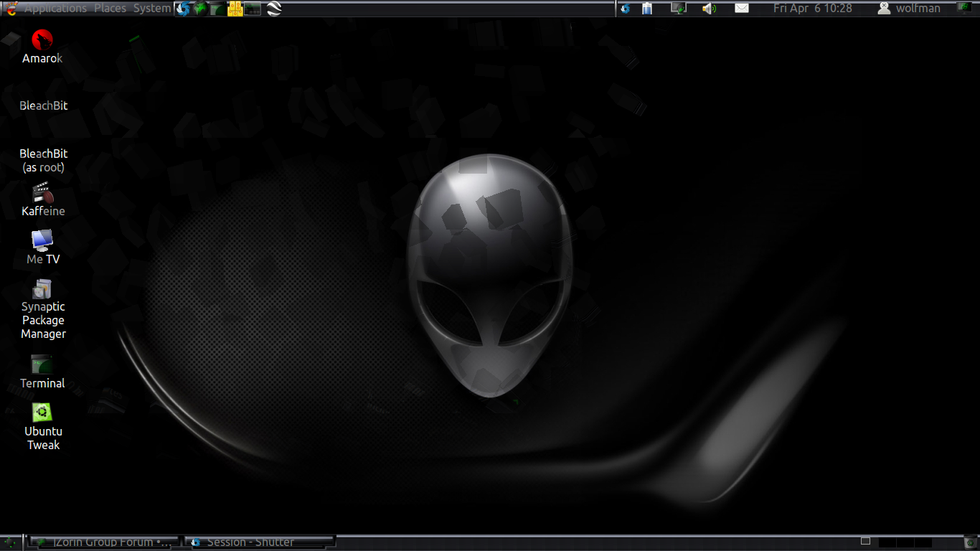Open the wolfman user menu

point(910,9)
